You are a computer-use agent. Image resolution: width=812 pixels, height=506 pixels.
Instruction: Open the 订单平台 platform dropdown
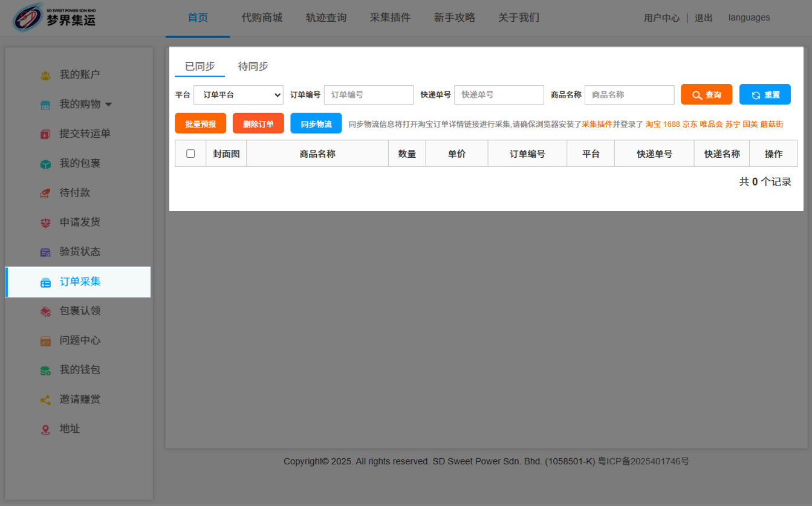pos(238,95)
